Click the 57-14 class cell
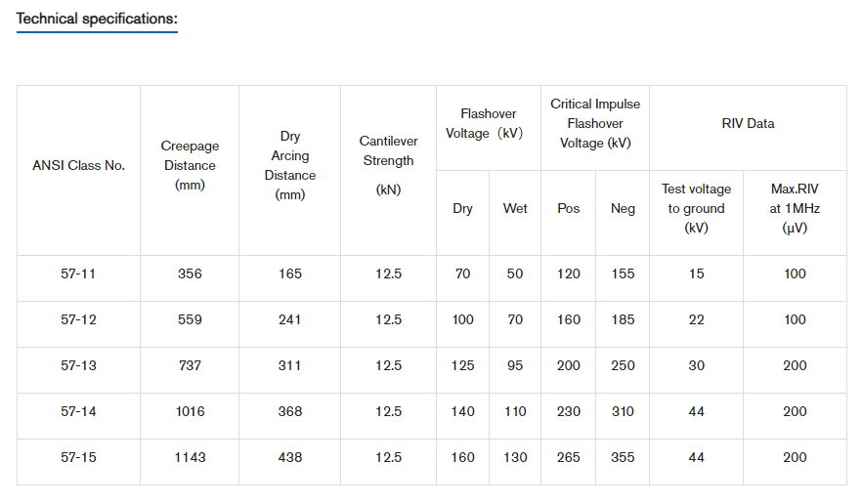 [x=78, y=411]
